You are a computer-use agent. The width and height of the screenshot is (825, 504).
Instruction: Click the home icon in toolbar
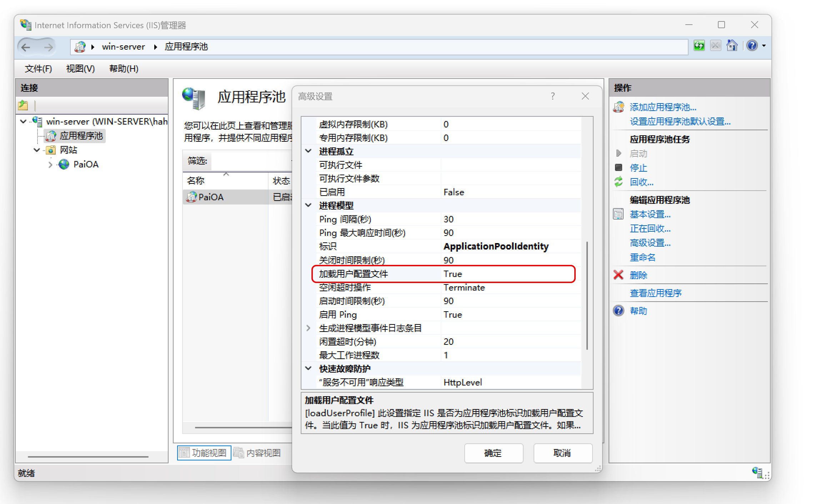click(732, 46)
